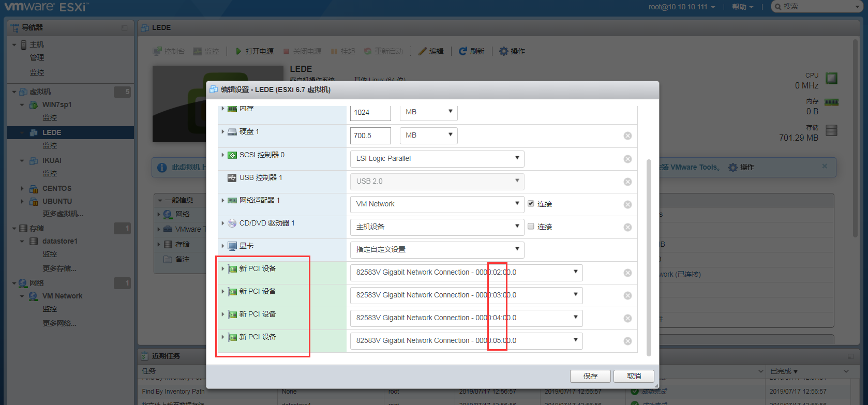The width and height of the screenshot is (868, 405).
Task: Click the 内存 memory icon
Action: tap(831, 102)
